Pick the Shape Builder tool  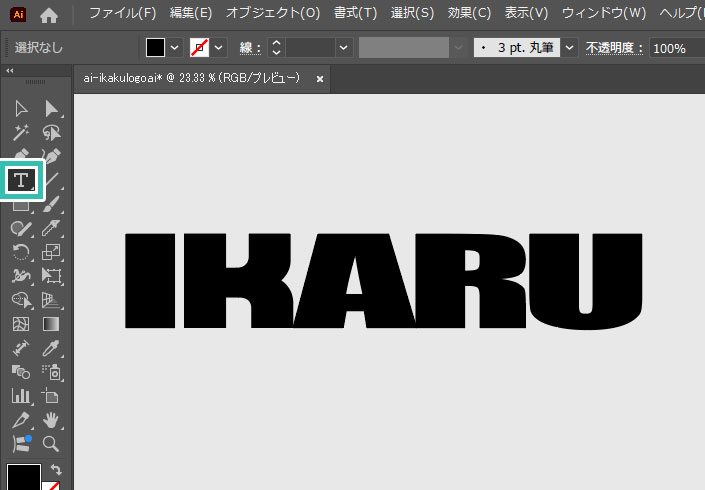[21, 300]
